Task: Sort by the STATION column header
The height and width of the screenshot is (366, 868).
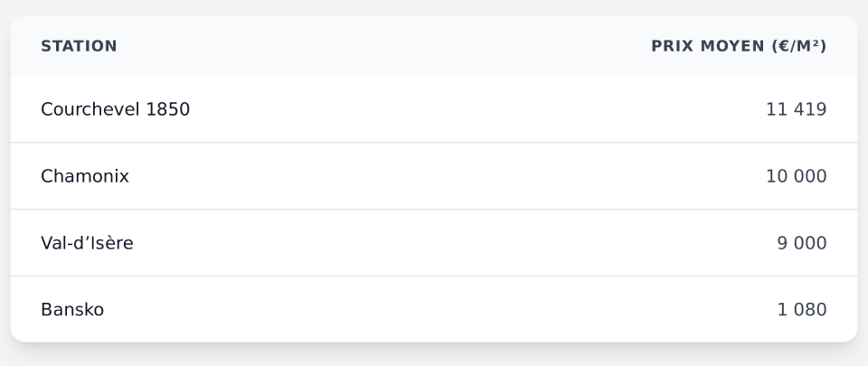Action: 79,46
